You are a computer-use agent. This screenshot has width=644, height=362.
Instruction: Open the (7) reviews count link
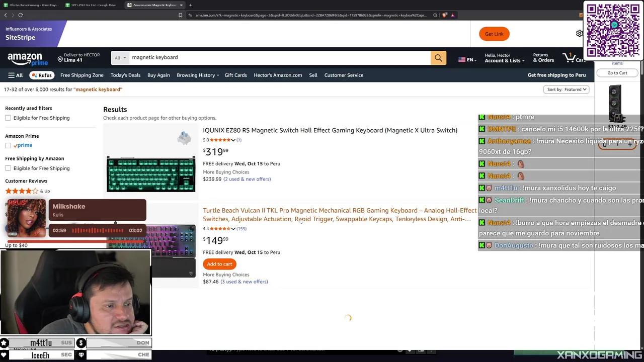point(239,140)
